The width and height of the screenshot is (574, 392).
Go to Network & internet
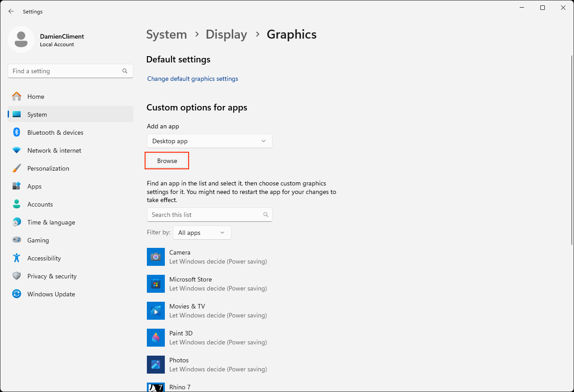(x=71, y=150)
